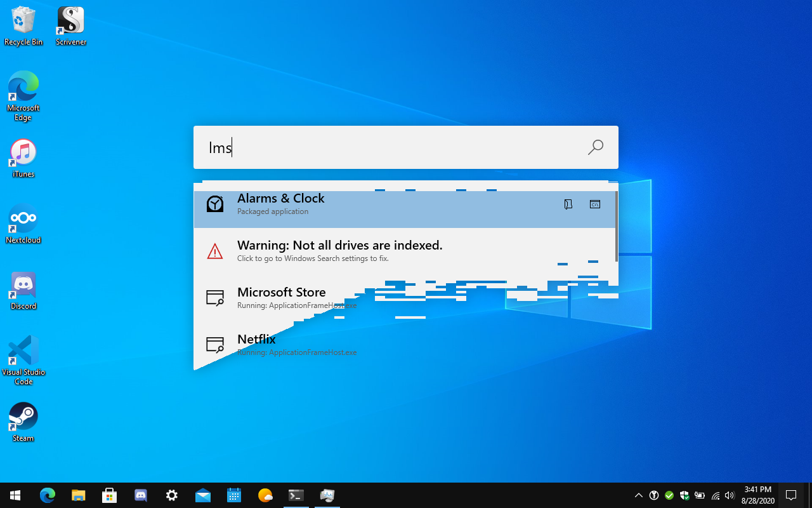Open Mail app from taskbar

coord(202,495)
